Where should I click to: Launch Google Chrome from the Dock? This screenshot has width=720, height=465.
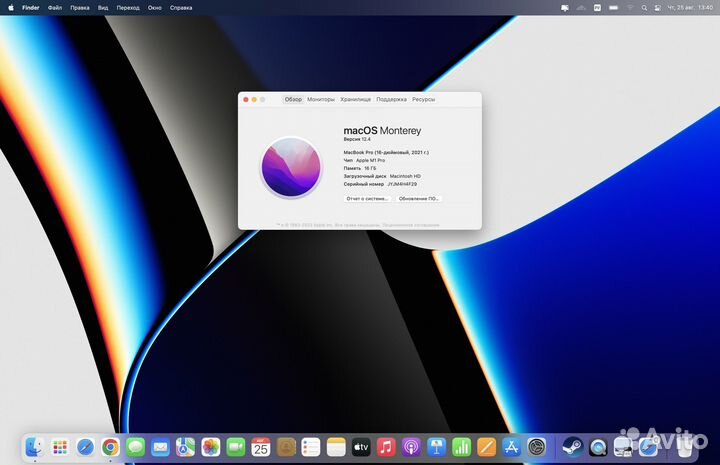click(111, 447)
